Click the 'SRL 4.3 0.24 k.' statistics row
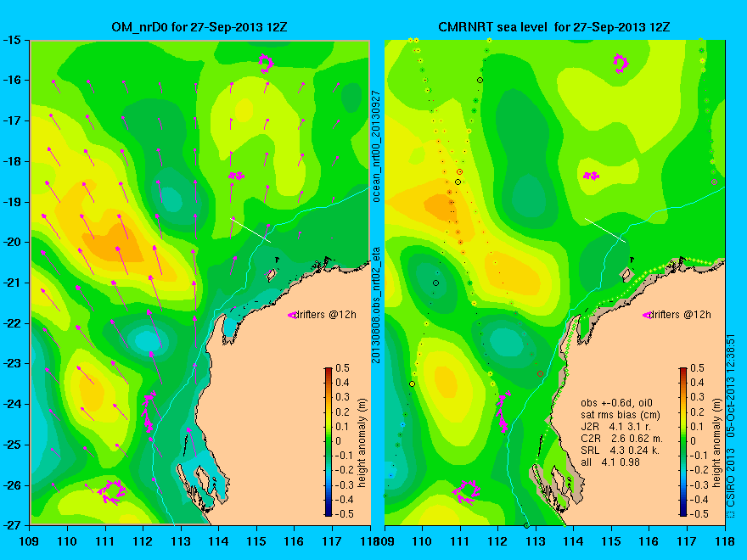 click(x=620, y=451)
